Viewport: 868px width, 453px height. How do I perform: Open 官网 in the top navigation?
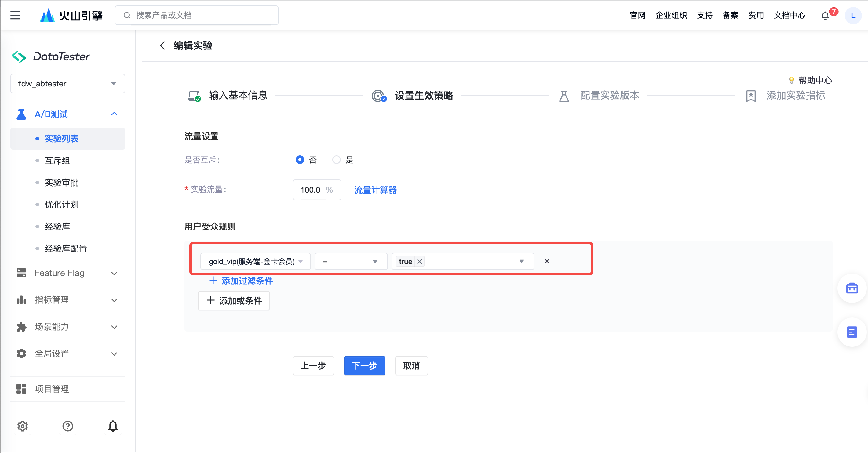point(637,16)
